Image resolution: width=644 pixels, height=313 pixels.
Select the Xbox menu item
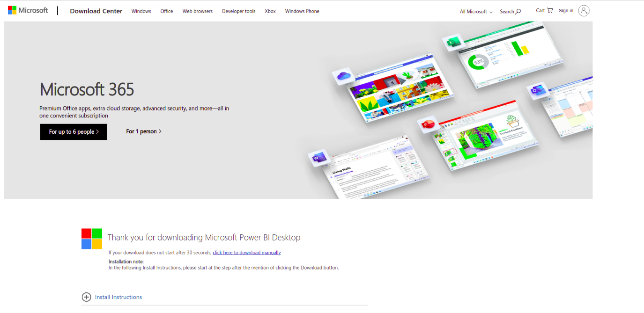click(270, 11)
